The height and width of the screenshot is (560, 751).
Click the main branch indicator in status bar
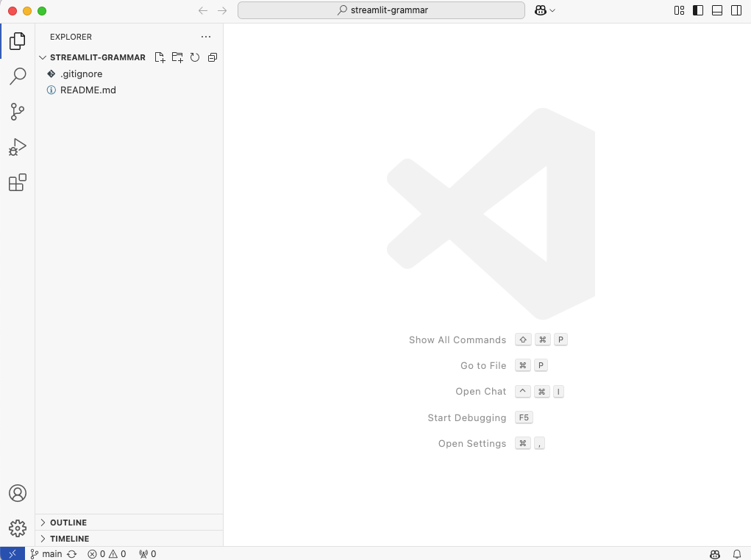click(47, 553)
